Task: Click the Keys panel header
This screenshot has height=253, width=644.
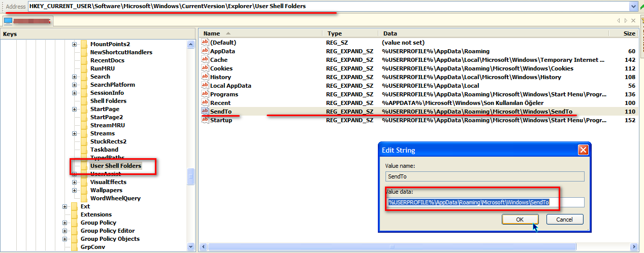Action: point(98,33)
